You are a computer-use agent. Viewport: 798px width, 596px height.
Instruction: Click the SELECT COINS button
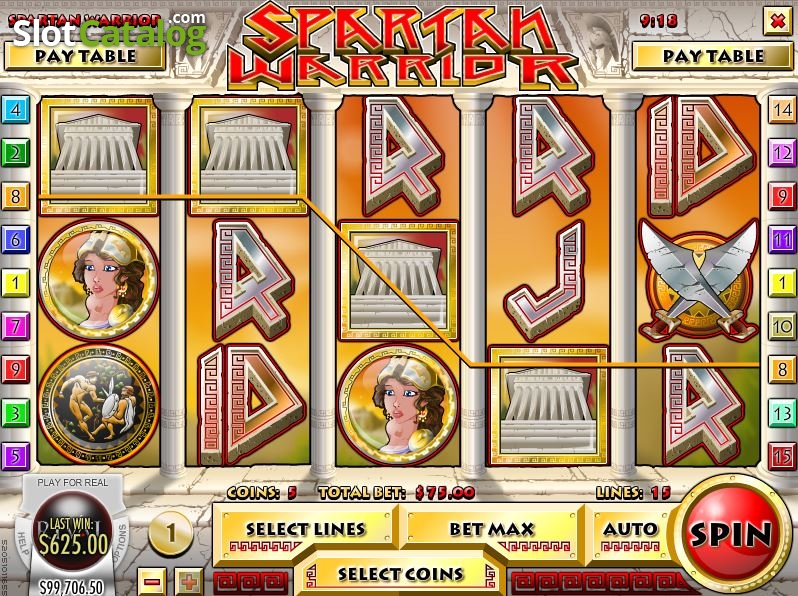tap(401, 574)
